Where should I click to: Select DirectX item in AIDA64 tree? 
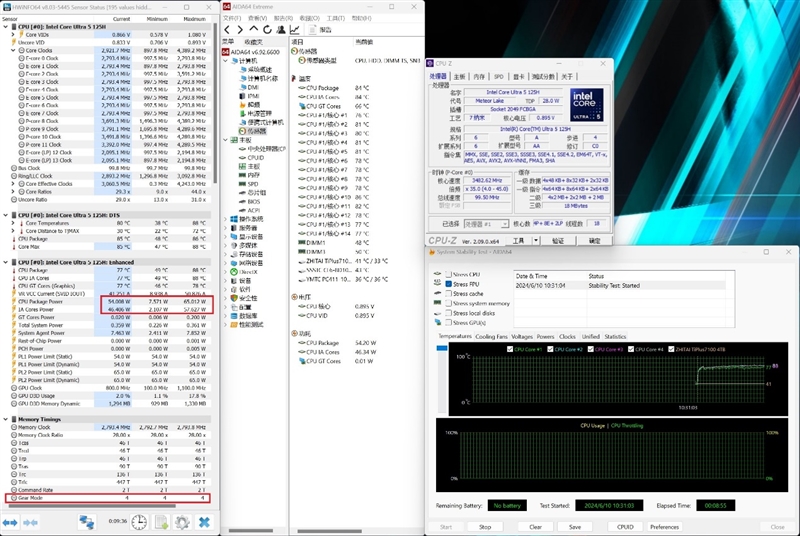(248, 272)
